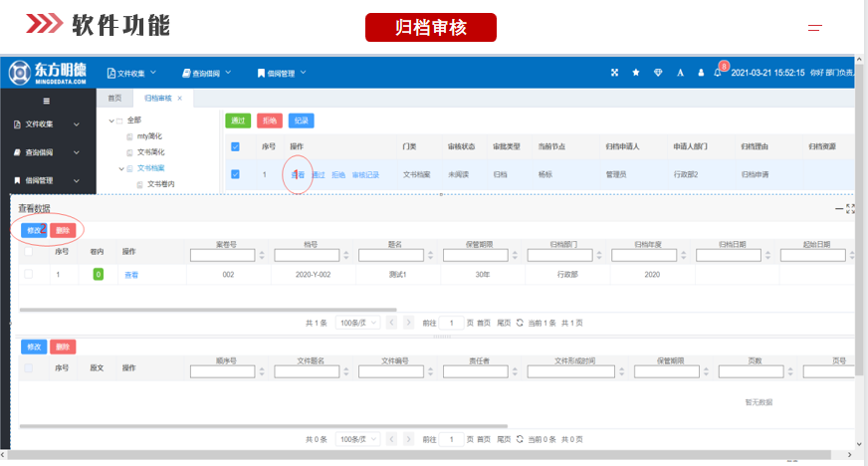The height and width of the screenshot is (466, 868).
Task: Switch to the 首页 tab
Action: pos(114,99)
